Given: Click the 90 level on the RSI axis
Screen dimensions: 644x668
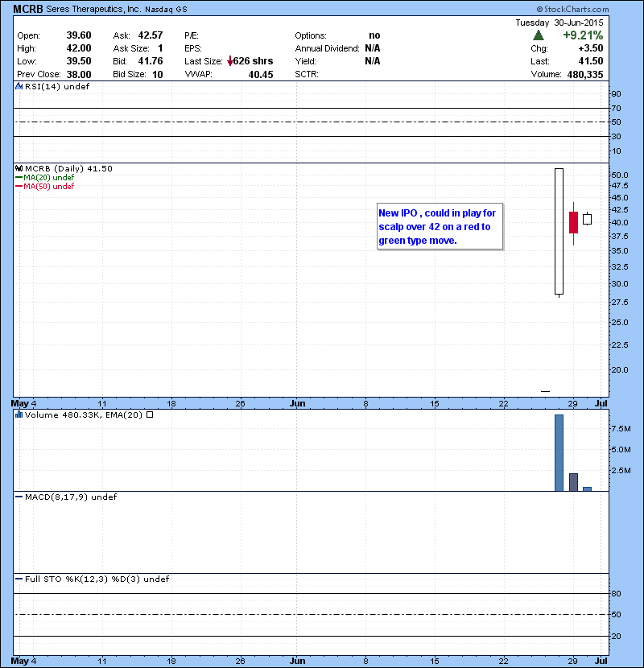Looking at the screenshot, I should 617,94.
